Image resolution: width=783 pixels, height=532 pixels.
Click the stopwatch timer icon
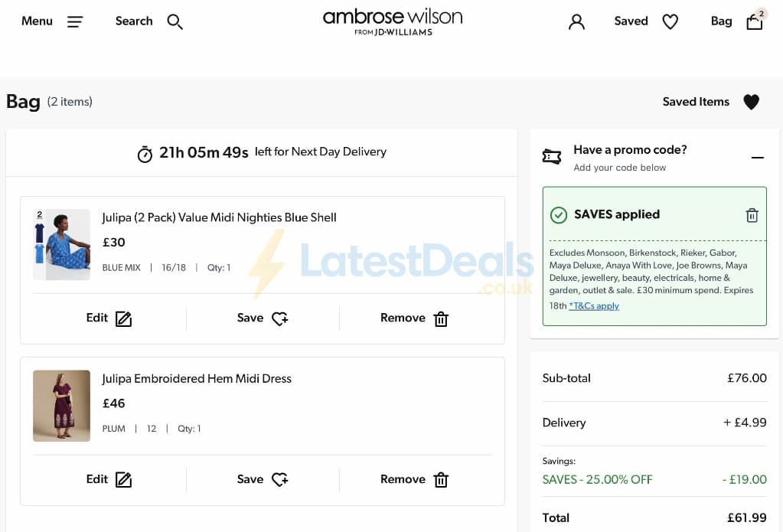(145, 154)
